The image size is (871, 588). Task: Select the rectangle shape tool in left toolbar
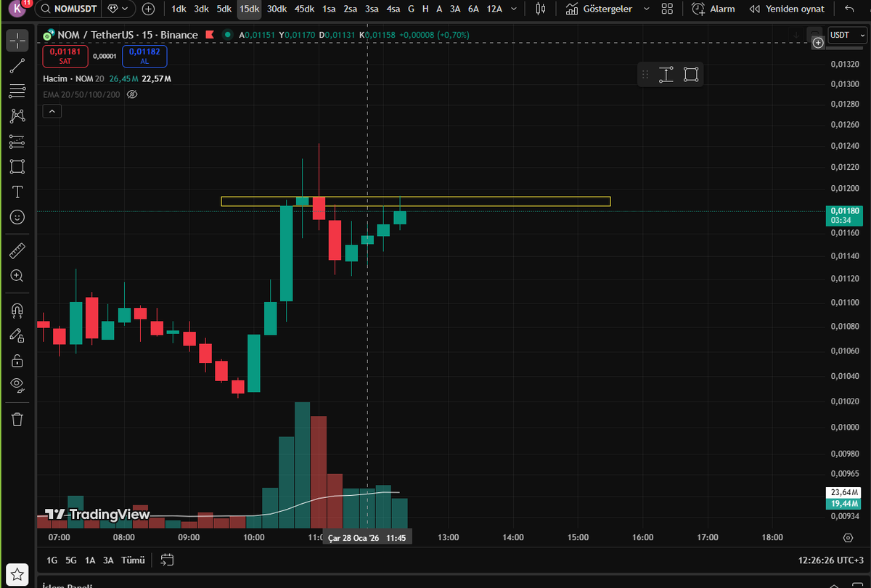(x=17, y=166)
